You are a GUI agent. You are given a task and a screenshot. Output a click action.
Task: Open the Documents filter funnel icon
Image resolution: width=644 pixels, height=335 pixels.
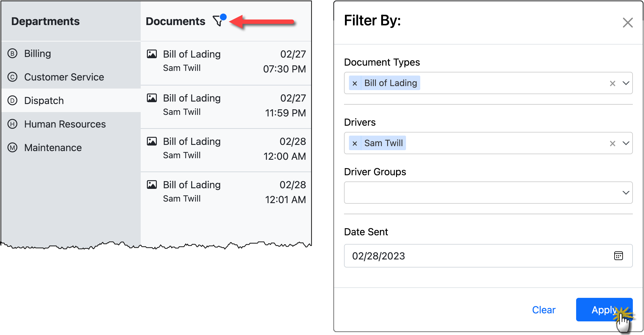pos(218,21)
